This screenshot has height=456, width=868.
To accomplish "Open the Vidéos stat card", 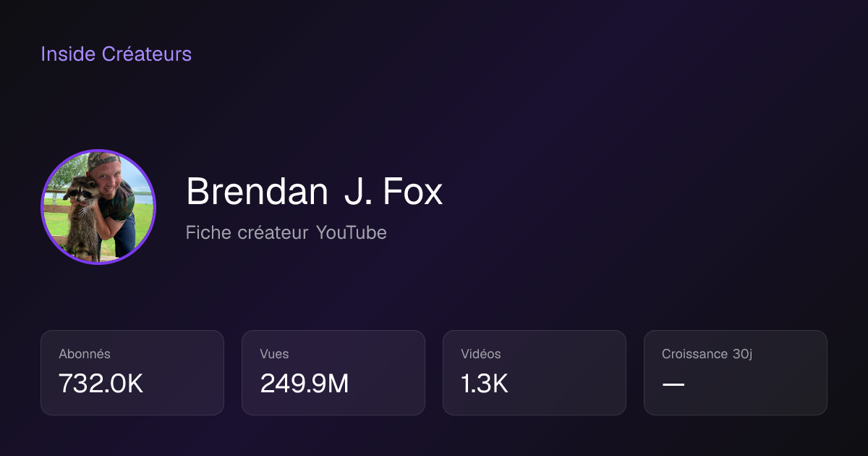I will coord(535,373).
